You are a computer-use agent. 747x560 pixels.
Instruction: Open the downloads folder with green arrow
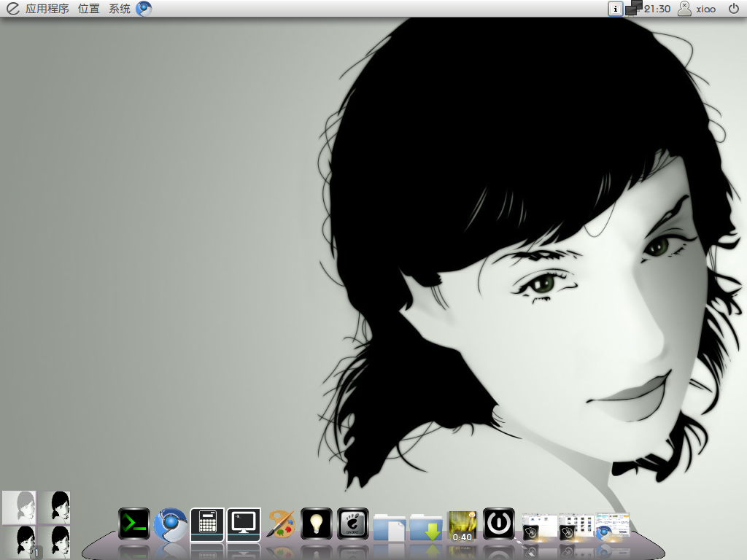click(x=426, y=526)
